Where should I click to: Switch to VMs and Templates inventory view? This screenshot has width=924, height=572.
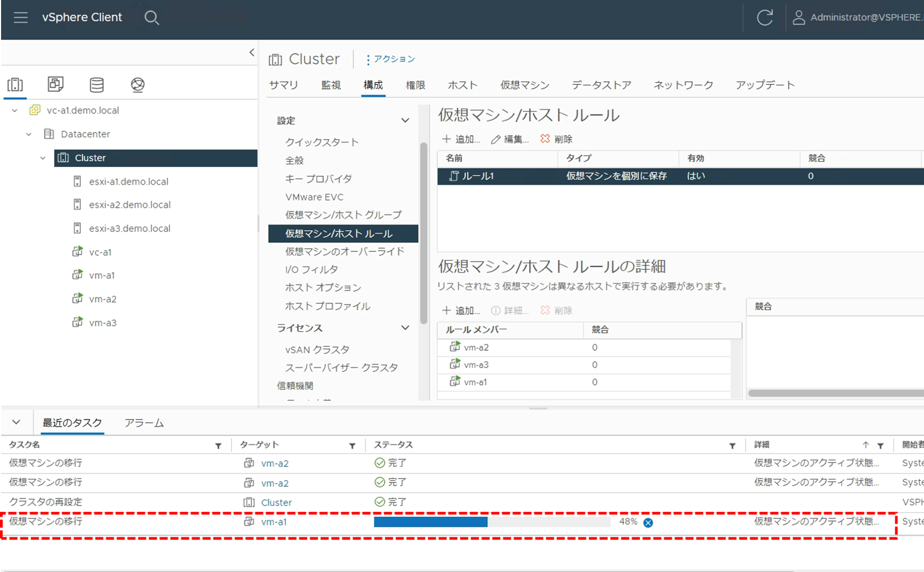[x=56, y=84]
